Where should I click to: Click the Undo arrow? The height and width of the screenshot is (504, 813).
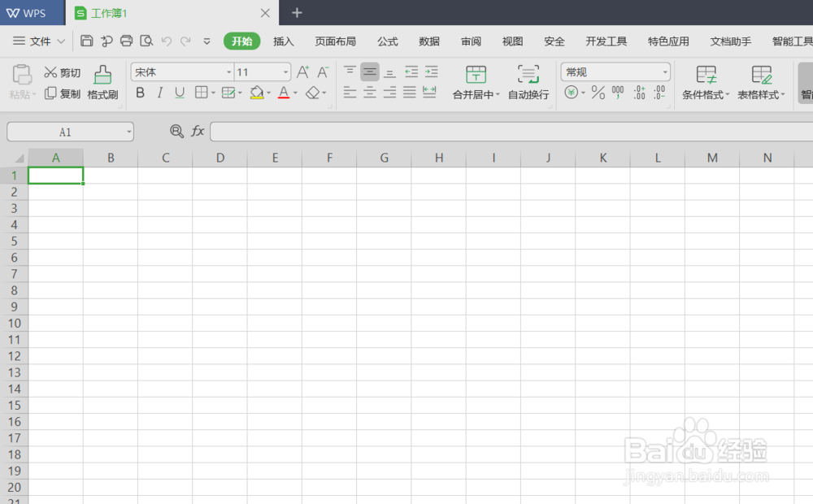167,41
